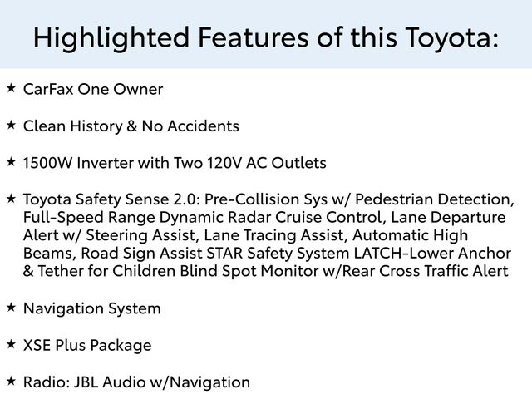Click the star beside XSE Plus Package

(x=11, y=344)
